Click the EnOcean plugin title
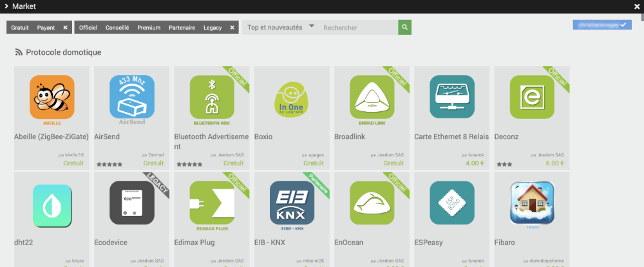The width and height of the screenshot is (644, 267). click(348, 243)
